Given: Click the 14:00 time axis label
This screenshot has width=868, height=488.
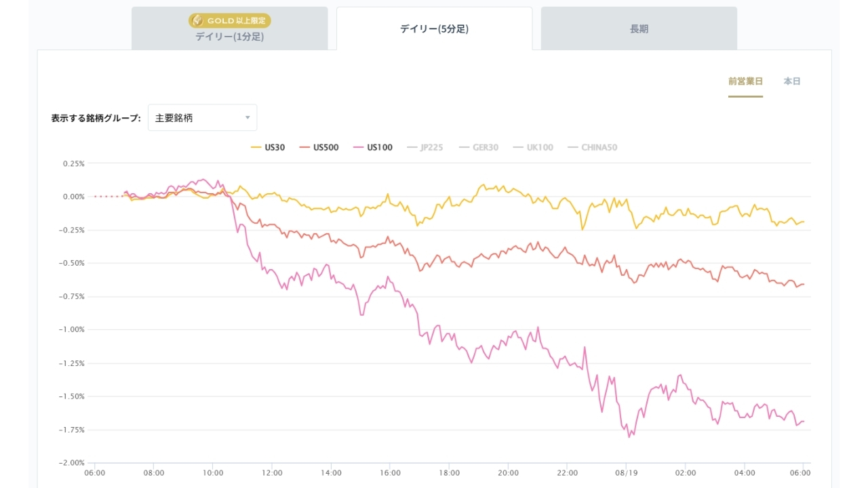Looking at the screenshot, I should tap(331, 472).
